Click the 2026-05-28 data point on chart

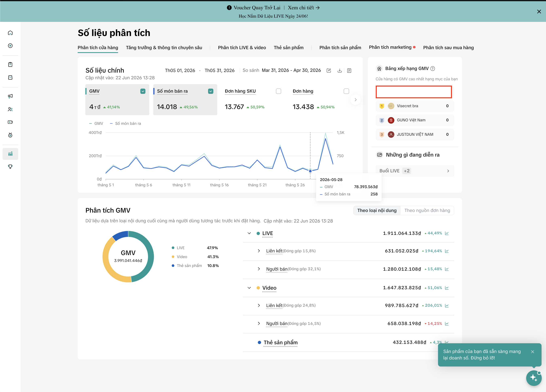(310, 171)
